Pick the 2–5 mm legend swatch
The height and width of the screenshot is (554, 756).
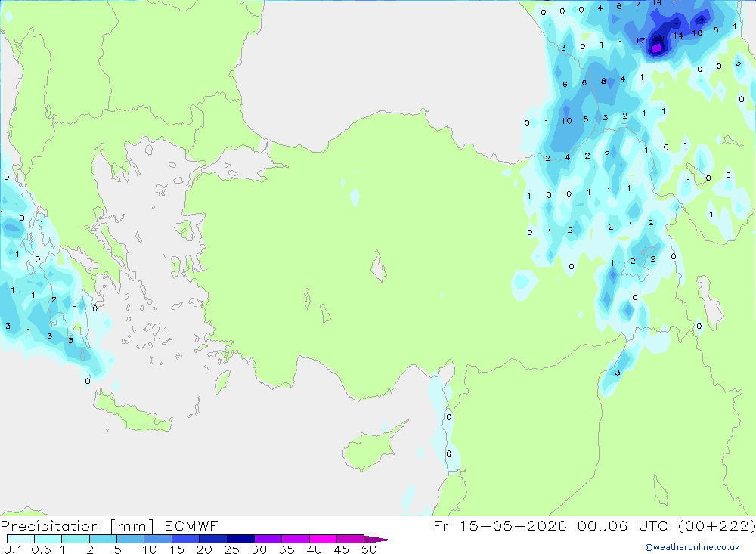click(103, 539)
